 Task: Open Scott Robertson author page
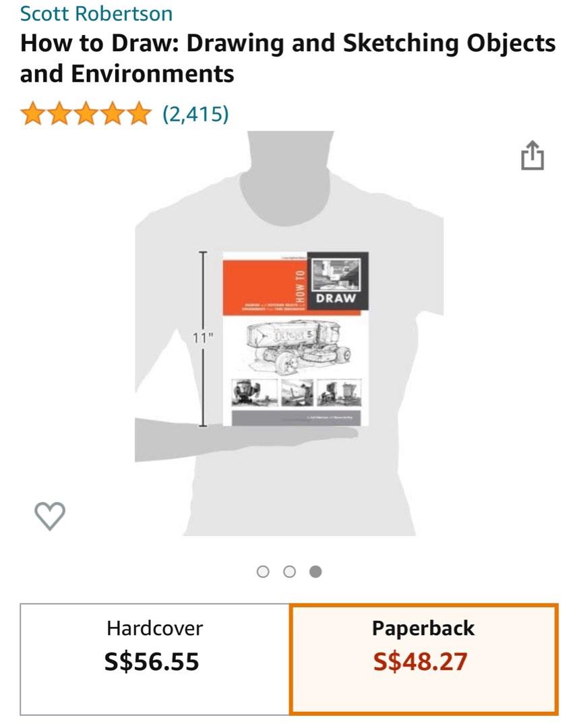coord(96,13)
